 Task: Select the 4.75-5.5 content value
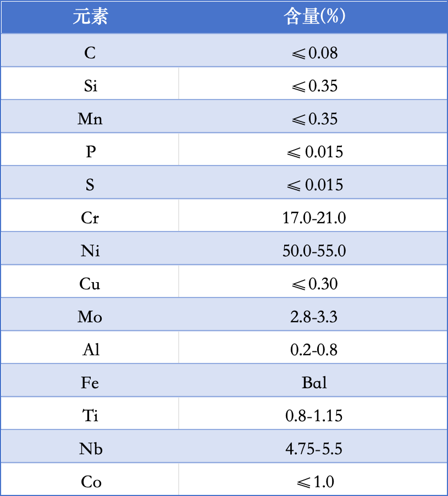314,449
